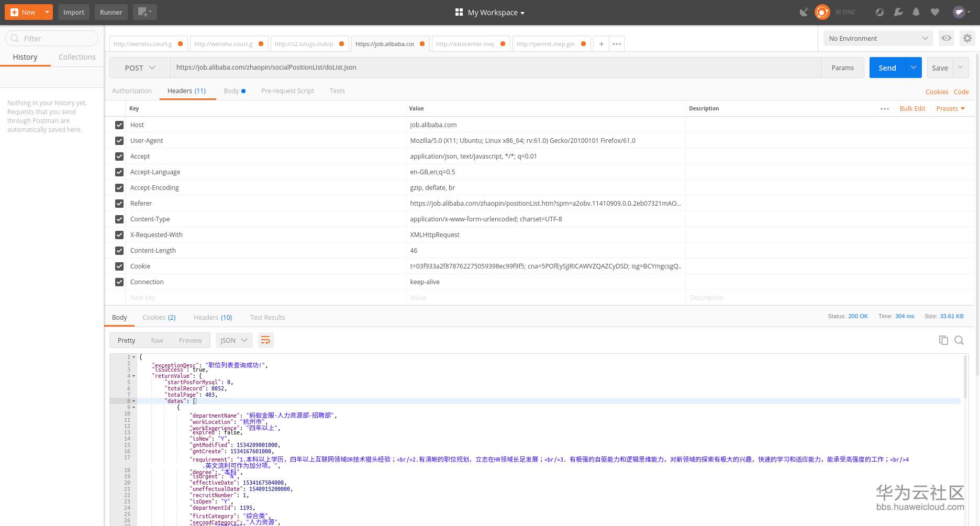Open manage environments gear icon
Viewport: 980px width, 526px height.
click(967, 38)
